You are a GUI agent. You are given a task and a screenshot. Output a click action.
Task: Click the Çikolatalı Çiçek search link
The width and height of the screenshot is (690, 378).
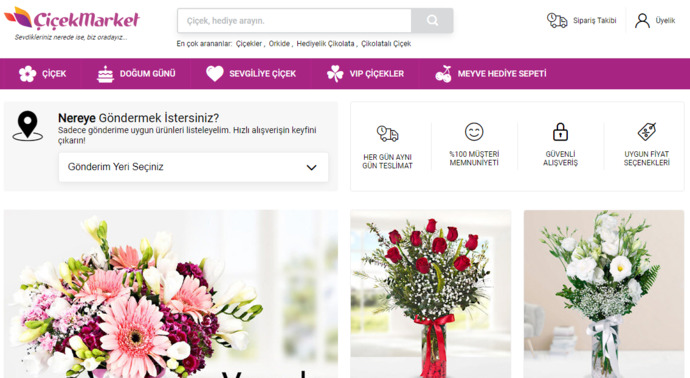[x=386, y=44]
